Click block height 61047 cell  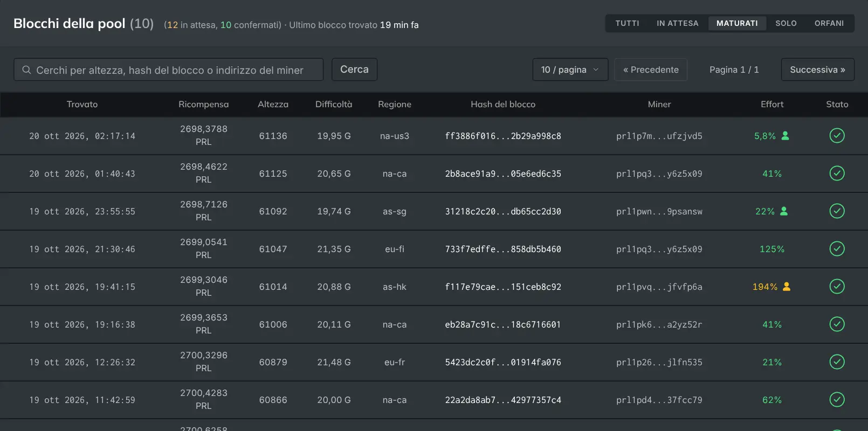273,249
